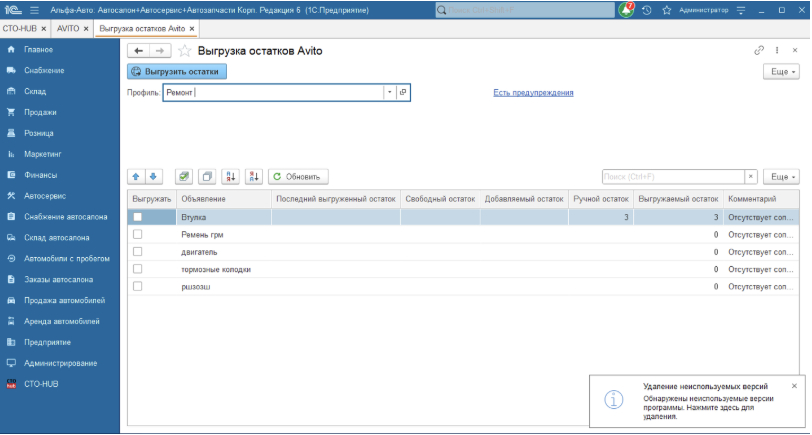Tick Выгружать checkbox for тормозные колодки

point(137,269)
